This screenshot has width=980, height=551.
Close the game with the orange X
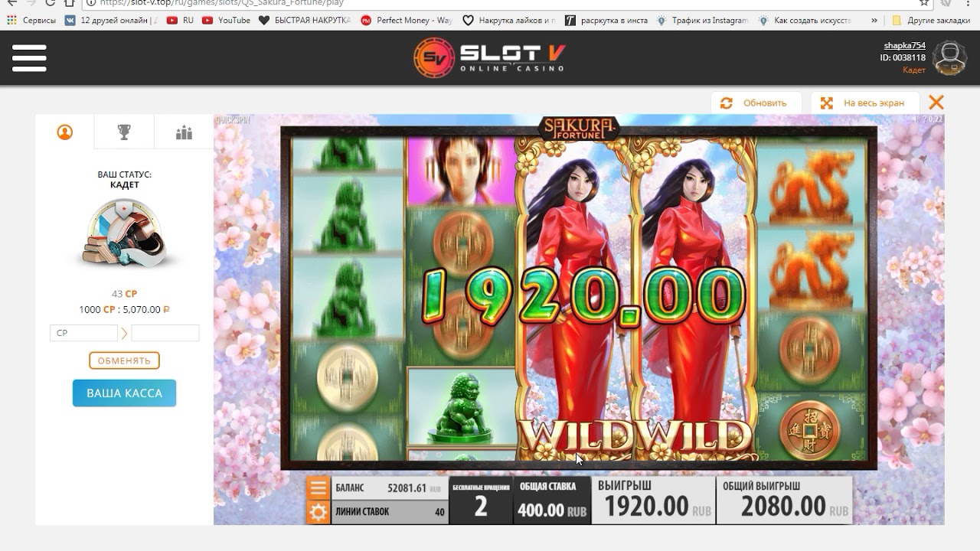click(x=936, y=103)
